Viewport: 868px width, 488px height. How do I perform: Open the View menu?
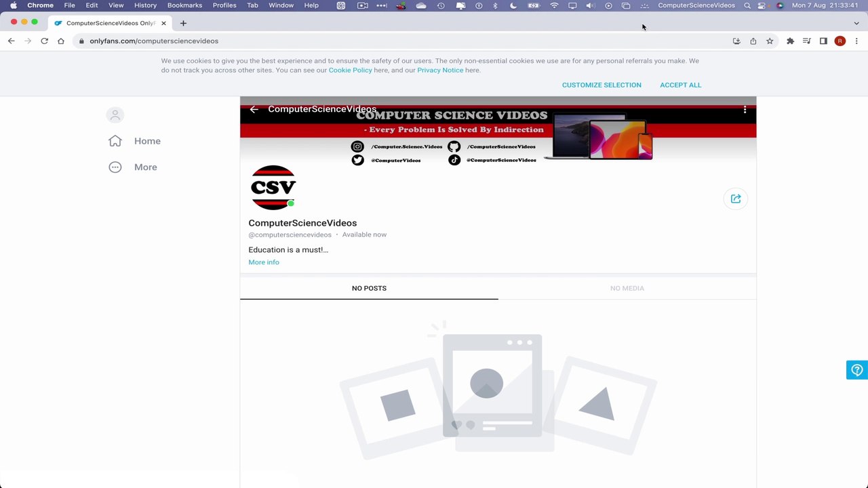tap(116, 5)
